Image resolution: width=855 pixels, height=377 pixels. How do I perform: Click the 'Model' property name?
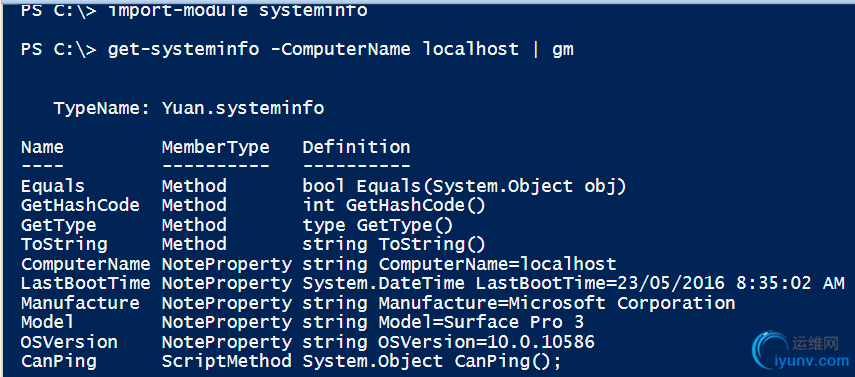coord(47,322)
